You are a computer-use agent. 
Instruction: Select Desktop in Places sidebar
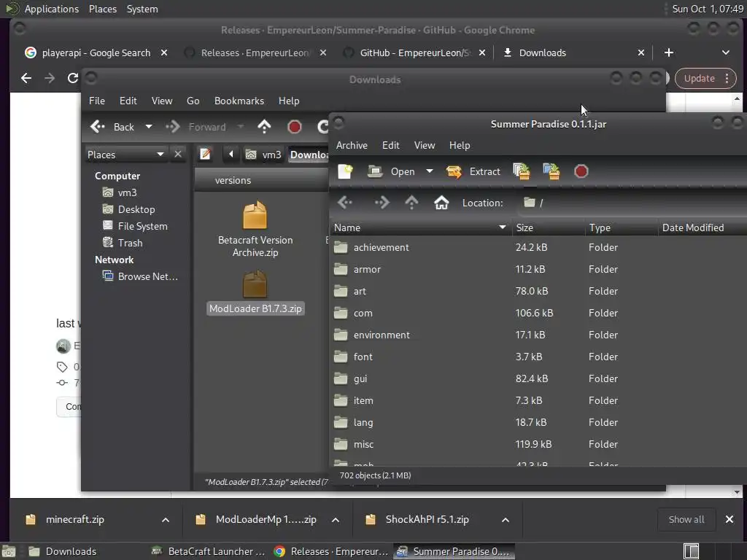click(129, 209)
